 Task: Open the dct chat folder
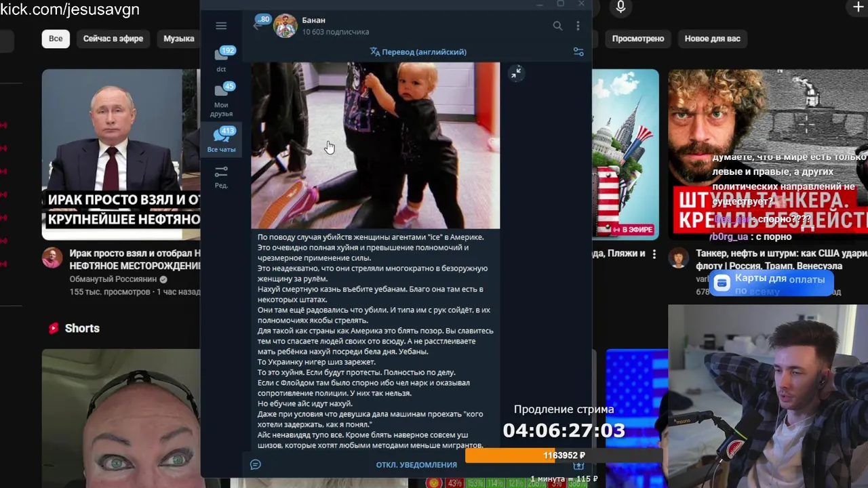pyautogui.click(x=221, y=58)
